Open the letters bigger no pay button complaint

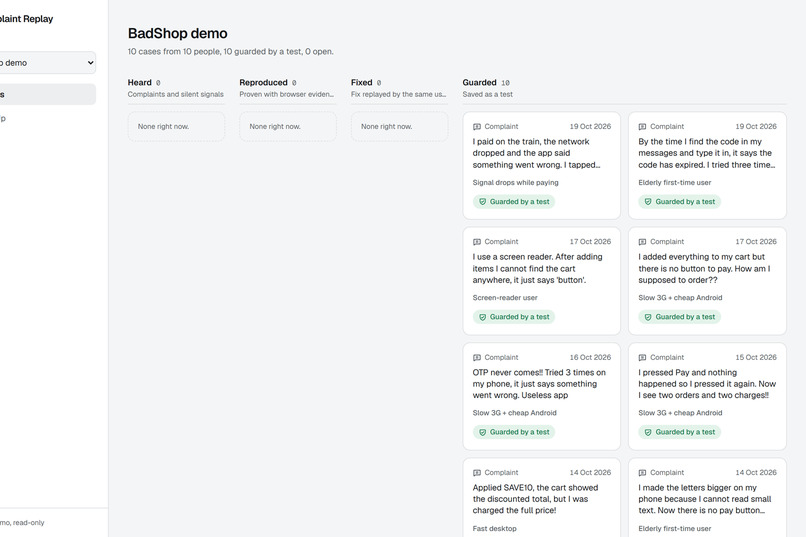pos(707,497)
